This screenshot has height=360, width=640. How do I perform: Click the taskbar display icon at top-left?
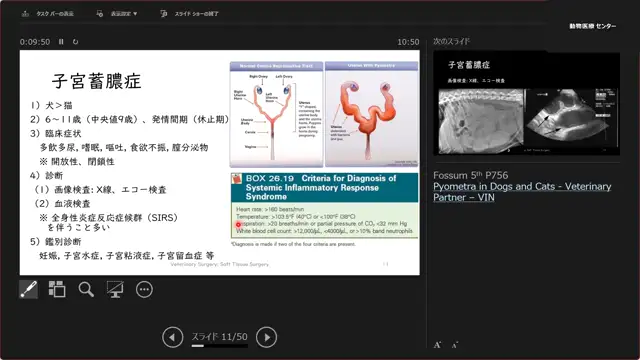tap(25, 13)
